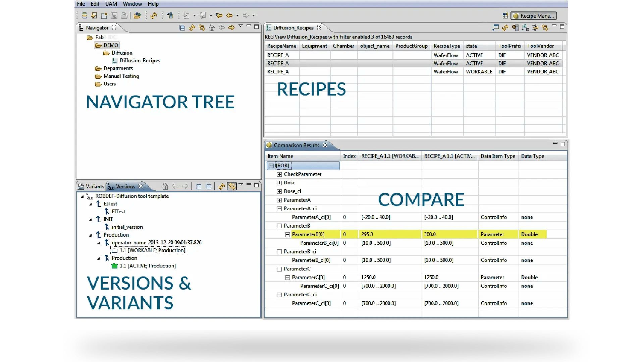
Task: Collapse the [ROB] node in Comparison Results
Action: pos(271,165)
